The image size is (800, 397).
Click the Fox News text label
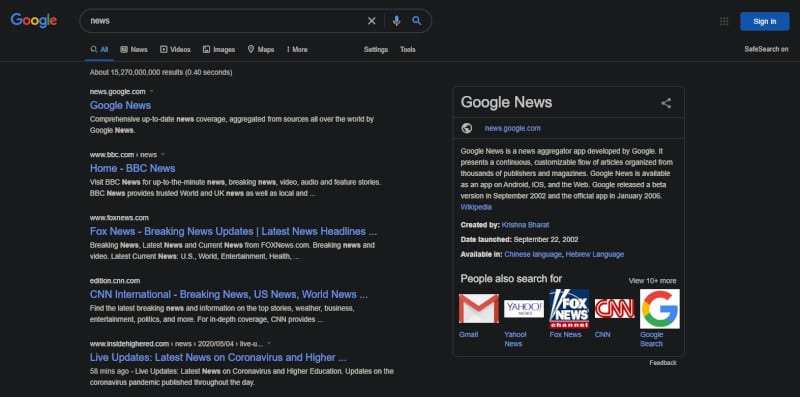coord(565,335)
